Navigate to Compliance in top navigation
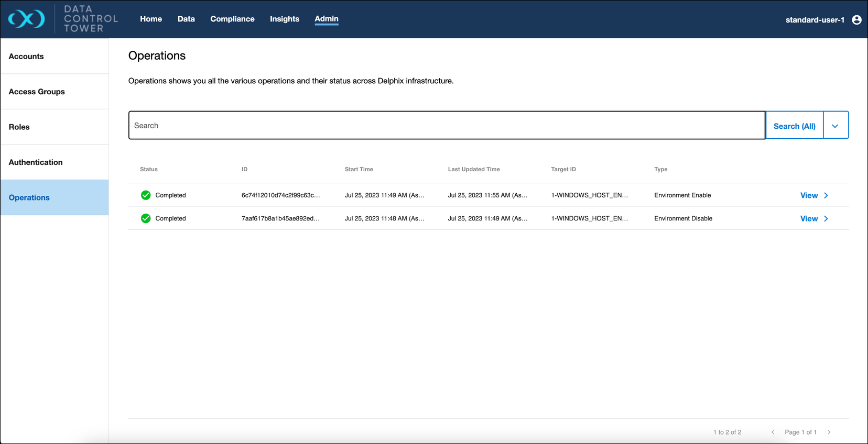Screen dimensions: 868x444 click(x=232, y=19)
